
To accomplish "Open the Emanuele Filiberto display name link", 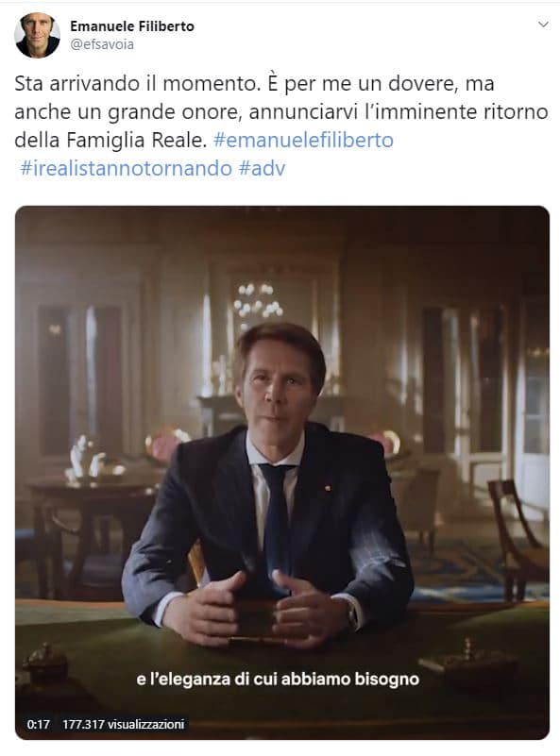I will pyautogui.click(x=132, y=26).
